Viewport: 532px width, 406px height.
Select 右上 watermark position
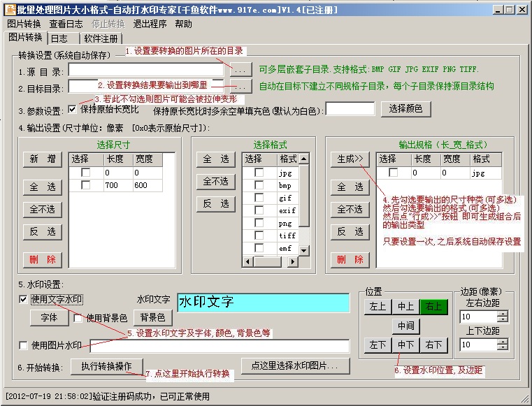433,306
